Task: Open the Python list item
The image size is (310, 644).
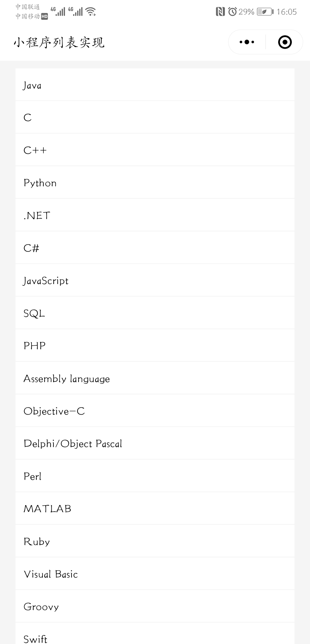Action: tap(155, 183)
